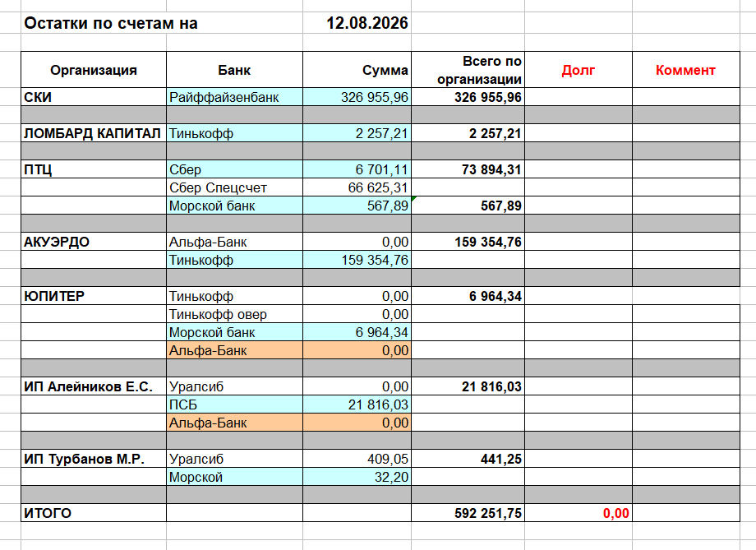756x550 pixels.
Task: Select the ИП Турбанов М.Р. cell
Action: (94, 459)
